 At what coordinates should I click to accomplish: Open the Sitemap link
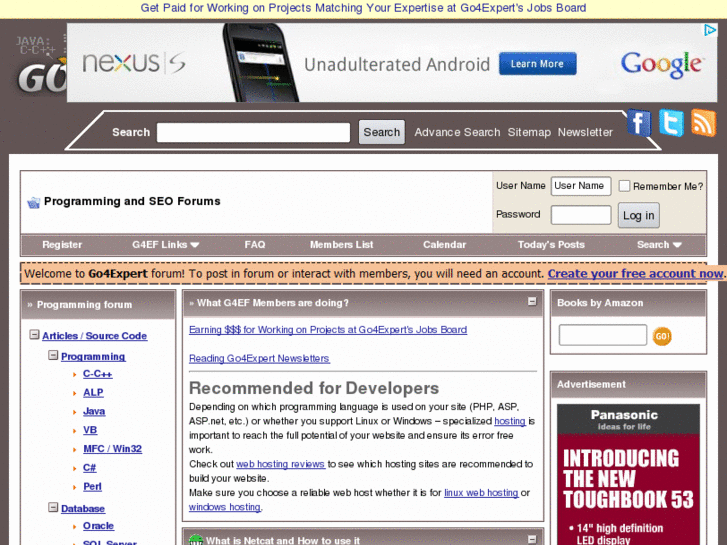coord(529,132)
